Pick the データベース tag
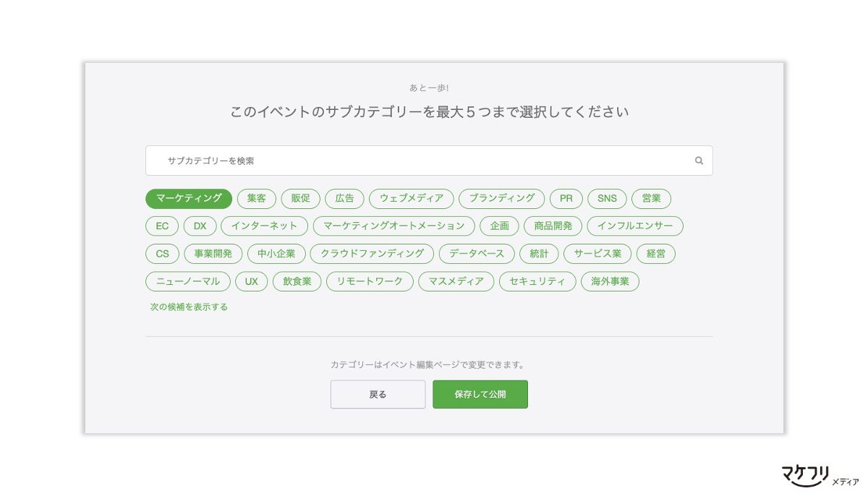The height and width of the screenshot is (499, 868). pyautogui.click(x=477, y=254)
